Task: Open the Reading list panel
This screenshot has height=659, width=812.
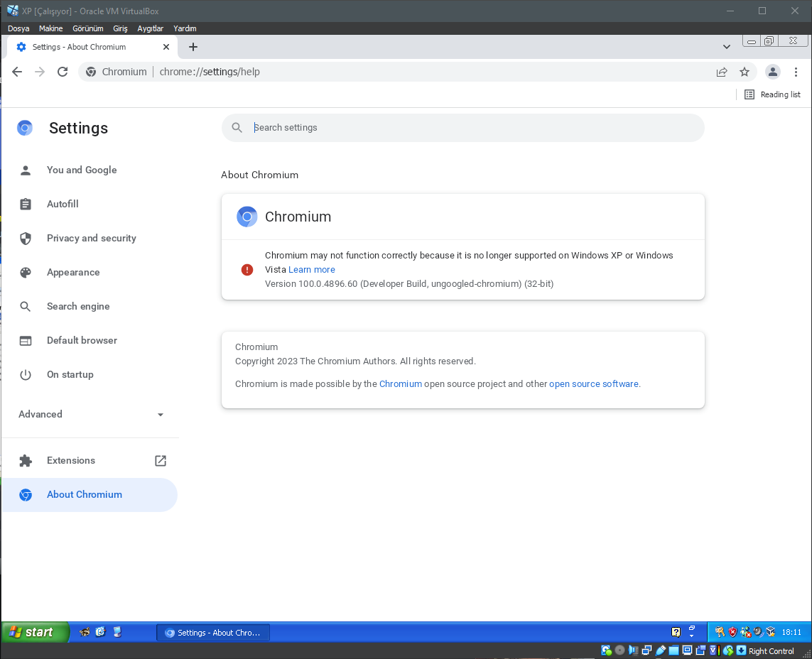Action: click(x=773, y=94)
